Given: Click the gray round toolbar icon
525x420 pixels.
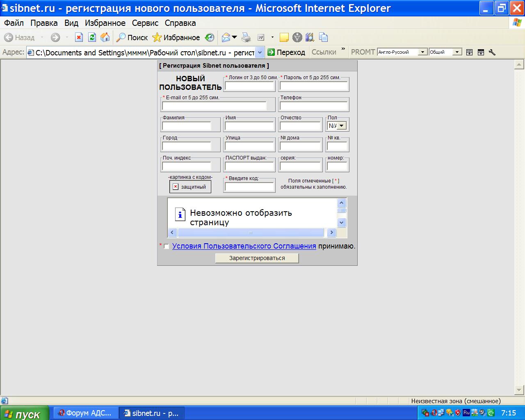Looking at the screenshot, I should click(297, 37).
